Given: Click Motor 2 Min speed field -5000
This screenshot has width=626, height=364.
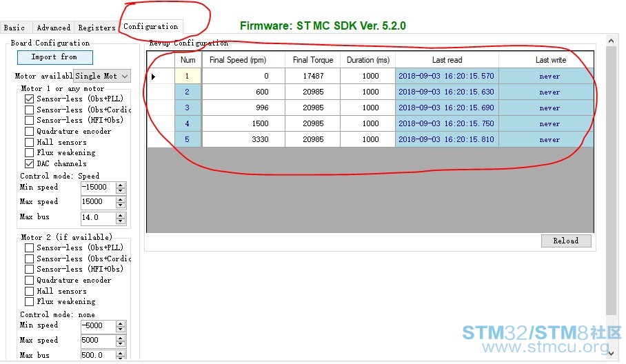Looking at the screenshot, I should tap(98, 326).
